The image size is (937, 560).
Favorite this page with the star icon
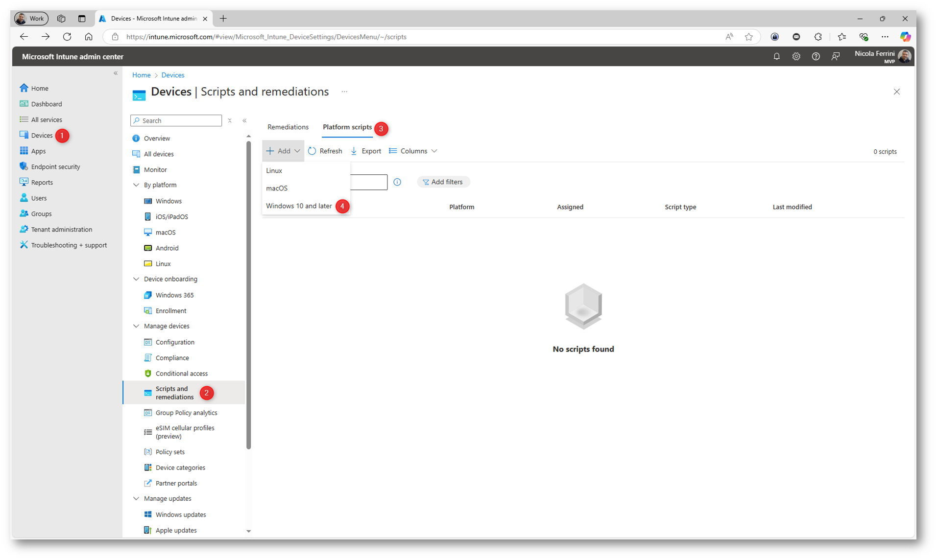click(x=748, y=37)
